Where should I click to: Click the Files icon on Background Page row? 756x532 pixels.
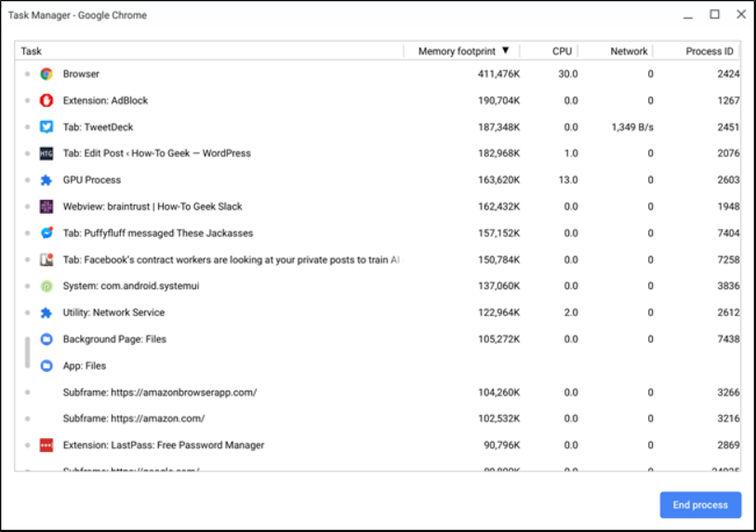point(46,339)
